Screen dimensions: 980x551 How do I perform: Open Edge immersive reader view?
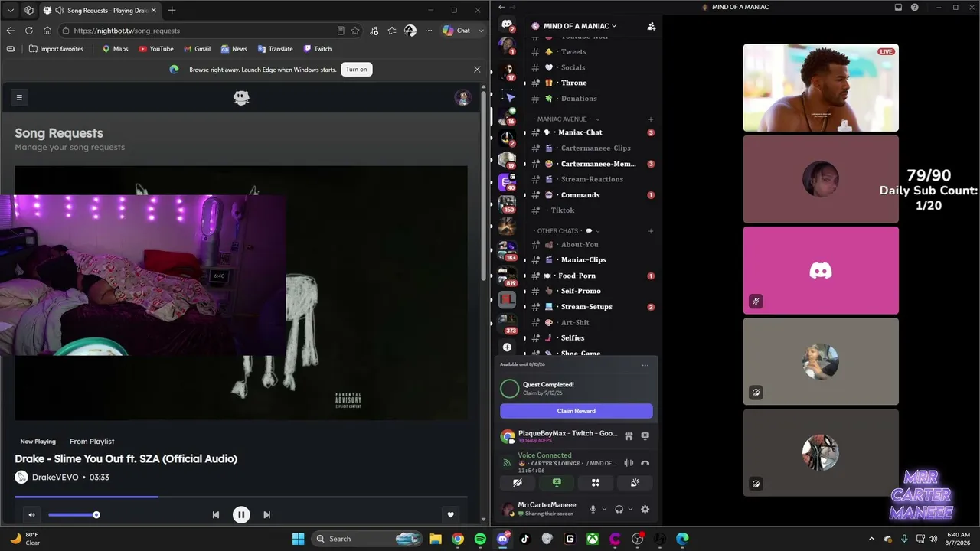[341, 31]
